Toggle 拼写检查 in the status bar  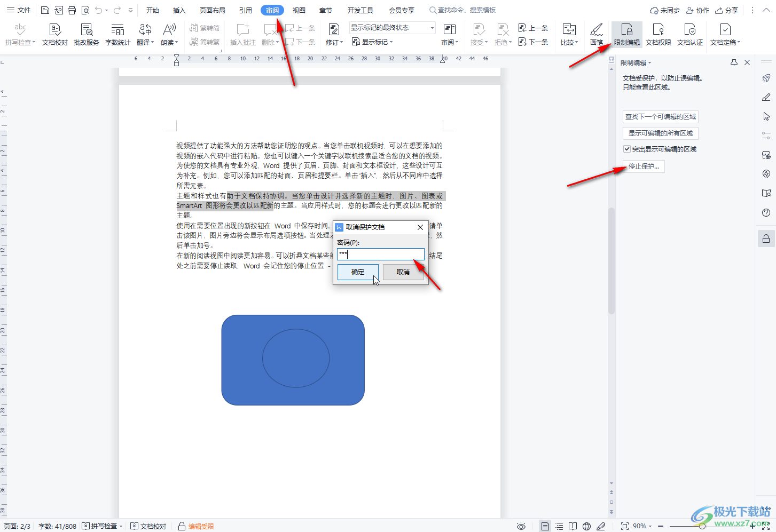[102, 526]
